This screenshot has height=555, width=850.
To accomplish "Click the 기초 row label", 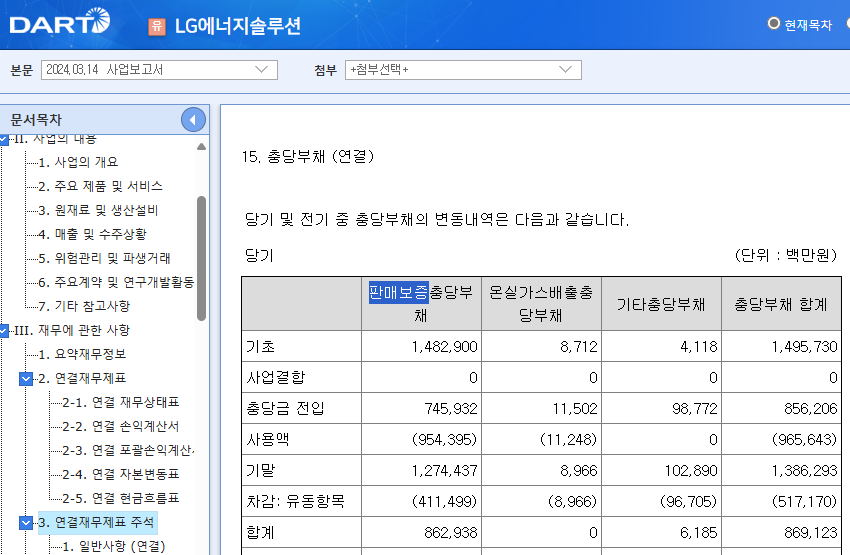I will point(260,346).
